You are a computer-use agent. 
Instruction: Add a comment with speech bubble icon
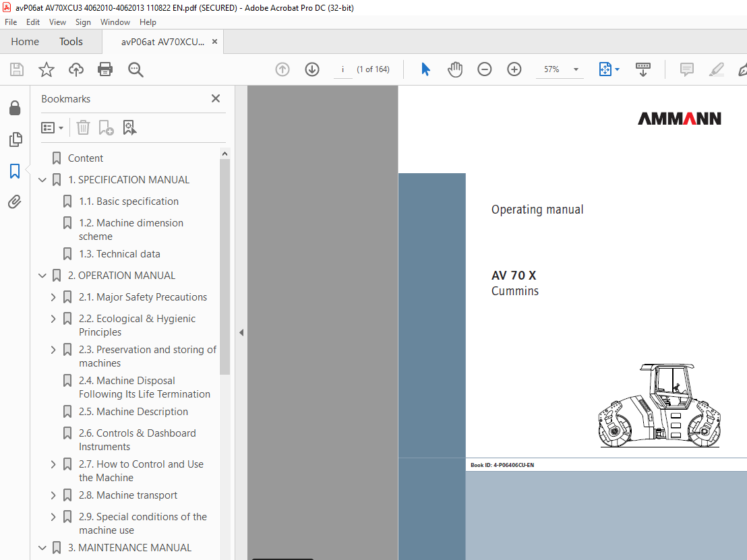686,69
